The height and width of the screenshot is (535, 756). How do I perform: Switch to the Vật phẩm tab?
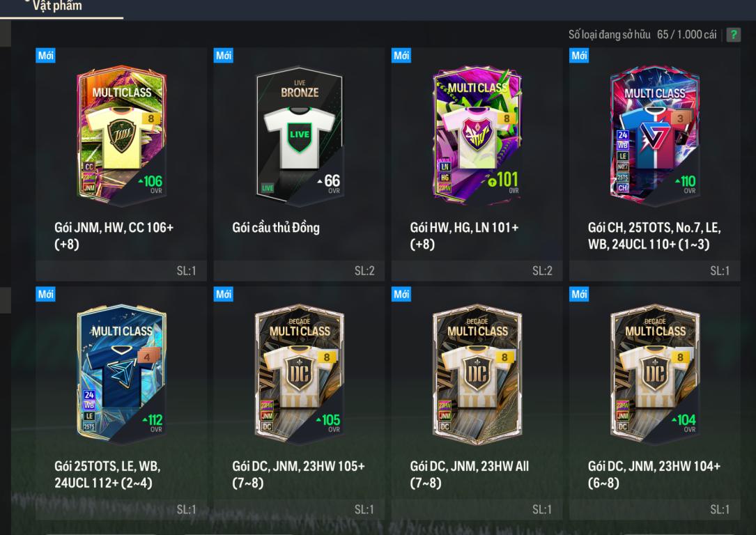pyautogui.click(x=57, y=6)
